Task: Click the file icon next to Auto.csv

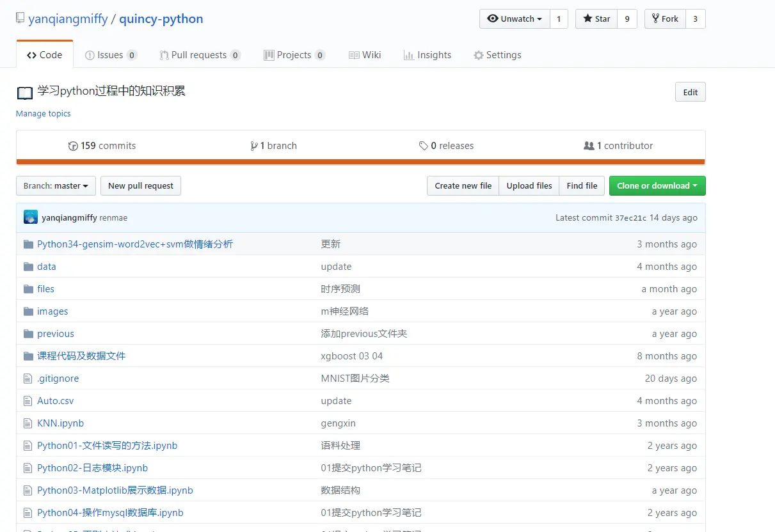Action: 28,401
